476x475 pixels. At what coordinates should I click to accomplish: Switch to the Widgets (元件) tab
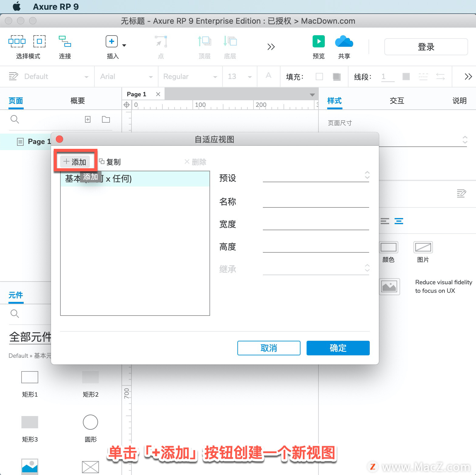(x=16, y=295)
